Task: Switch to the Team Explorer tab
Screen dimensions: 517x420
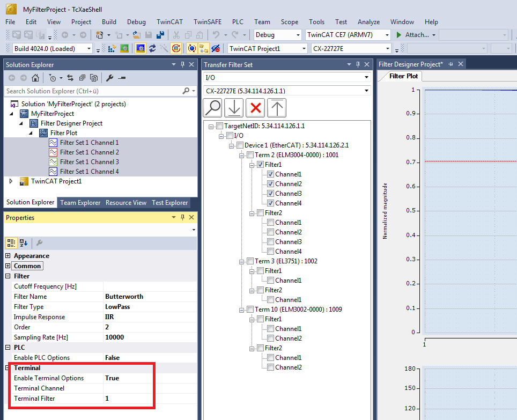Action: pyautogui.click(x=80, y=203)
